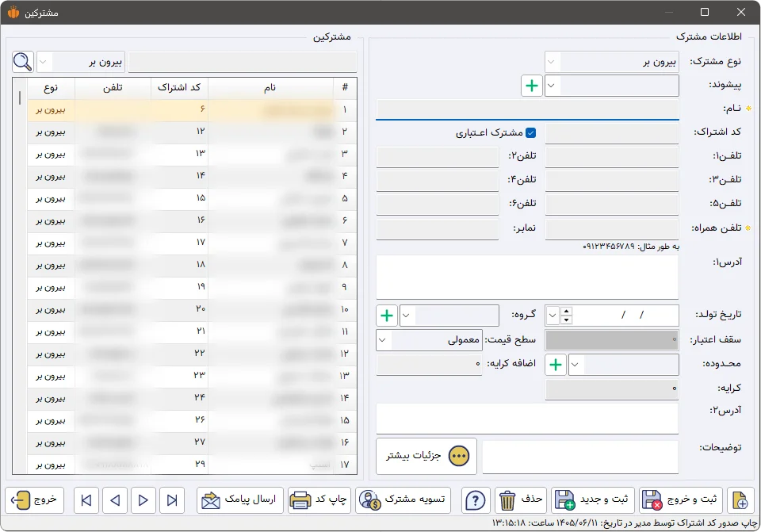The image size is (761, 532).
Task: Click the new document icon button
Action: (740, 500)
